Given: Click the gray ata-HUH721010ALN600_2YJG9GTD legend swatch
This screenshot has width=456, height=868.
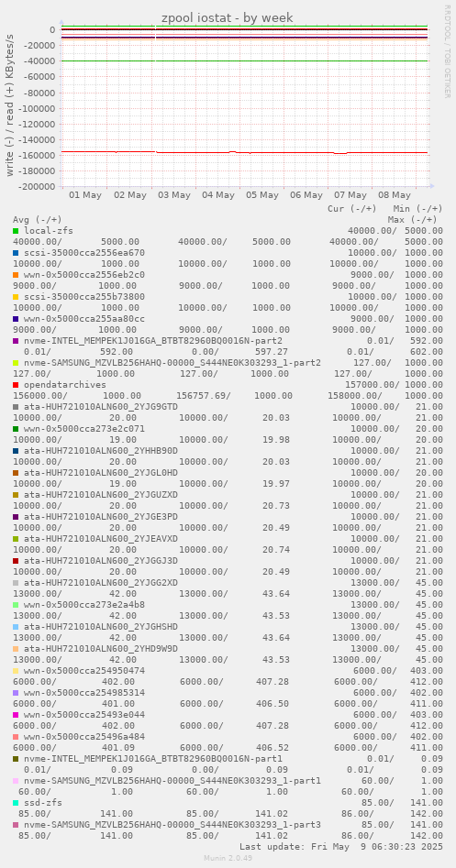Looking at the screenshot, I should coord(17,407).
